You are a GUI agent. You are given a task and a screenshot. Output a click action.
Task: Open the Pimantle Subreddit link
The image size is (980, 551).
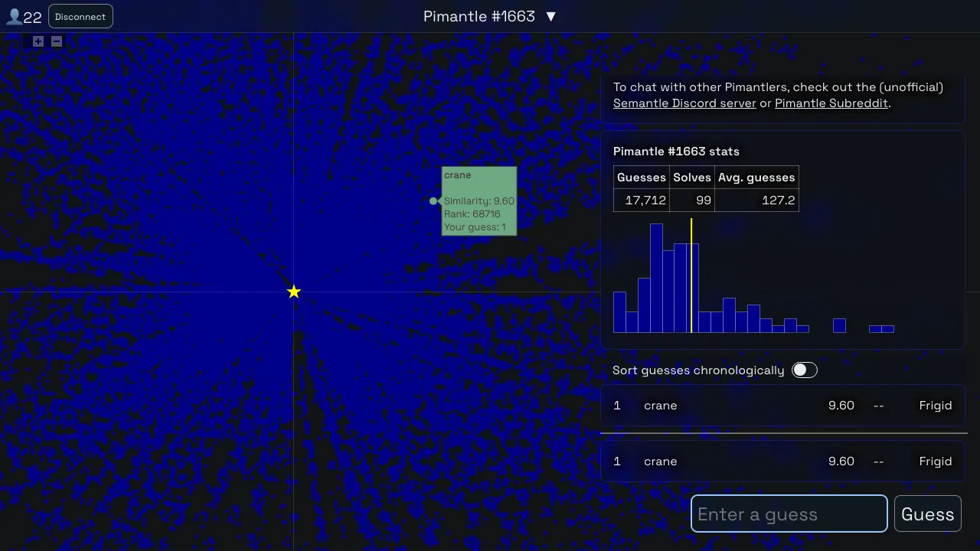(x=831, y=103)
